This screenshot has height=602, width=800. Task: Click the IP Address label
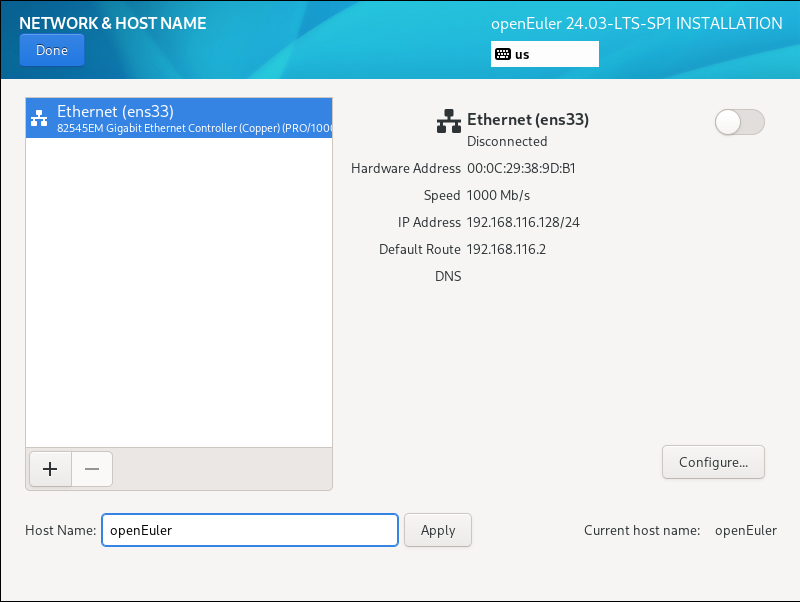coord(429,222)
